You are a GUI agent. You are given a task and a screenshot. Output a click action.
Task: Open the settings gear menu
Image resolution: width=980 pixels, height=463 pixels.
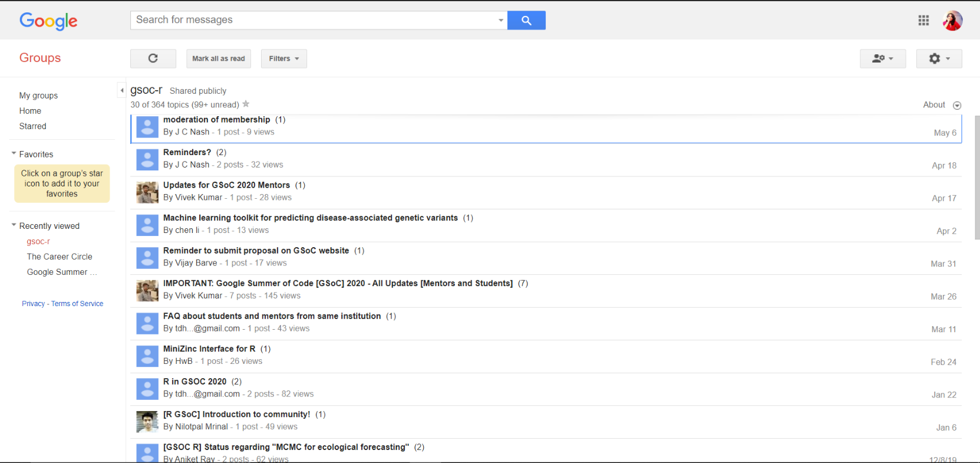(x=939, y=58)
